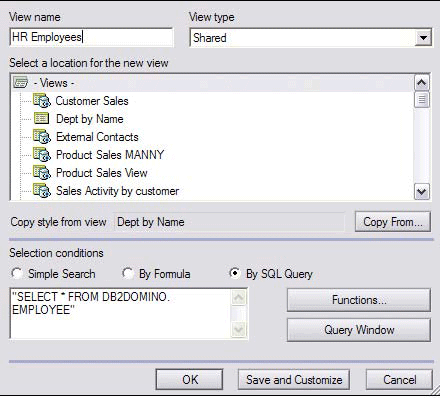Select 'Product Sales View' text in list
The width and height of the screenshot is (440, 398).
pos(102,173)
